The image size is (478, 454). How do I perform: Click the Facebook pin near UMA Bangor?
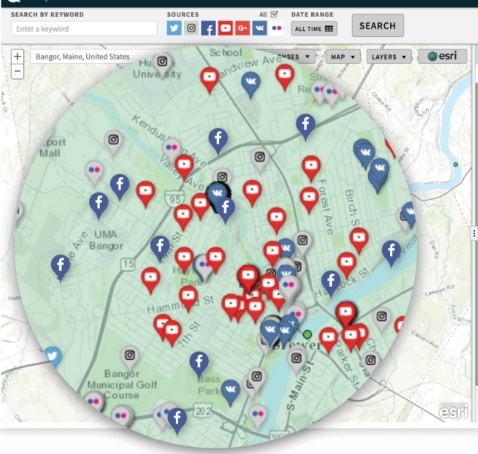(x=99, y=205)
